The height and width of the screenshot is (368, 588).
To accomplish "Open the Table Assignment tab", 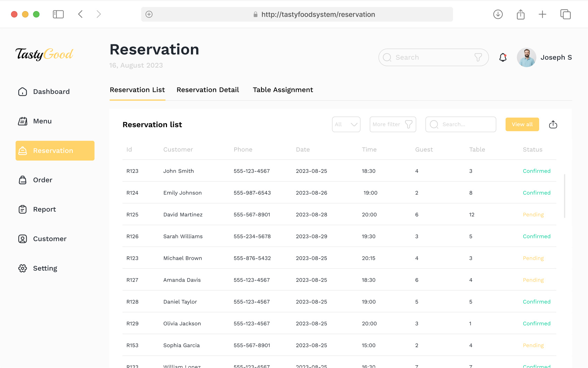I will pyautogui.click(x=283, y=89).
